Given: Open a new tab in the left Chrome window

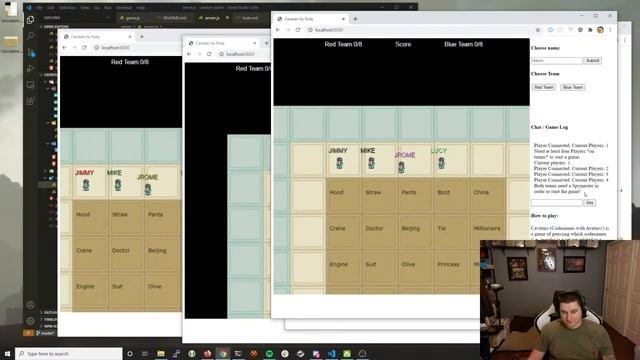Looking at the screenshot, I should coord(142,37).
